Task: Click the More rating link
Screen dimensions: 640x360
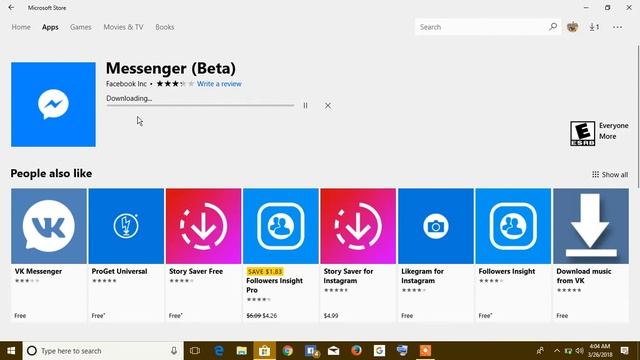Action: (607, 136)
